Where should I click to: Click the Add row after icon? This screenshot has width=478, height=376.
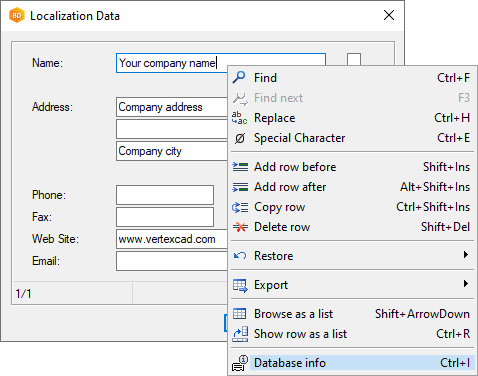click(240, 187)
